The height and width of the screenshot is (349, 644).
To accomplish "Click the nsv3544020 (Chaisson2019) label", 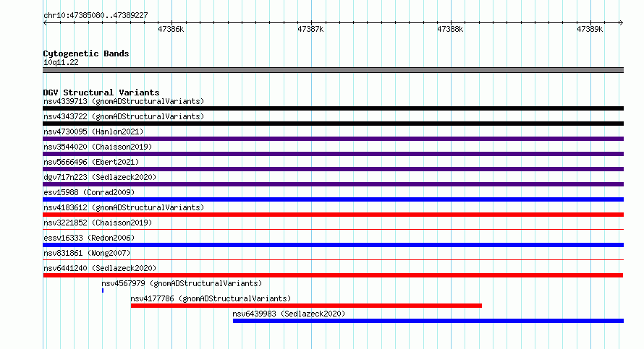I will tap(98, 147).
